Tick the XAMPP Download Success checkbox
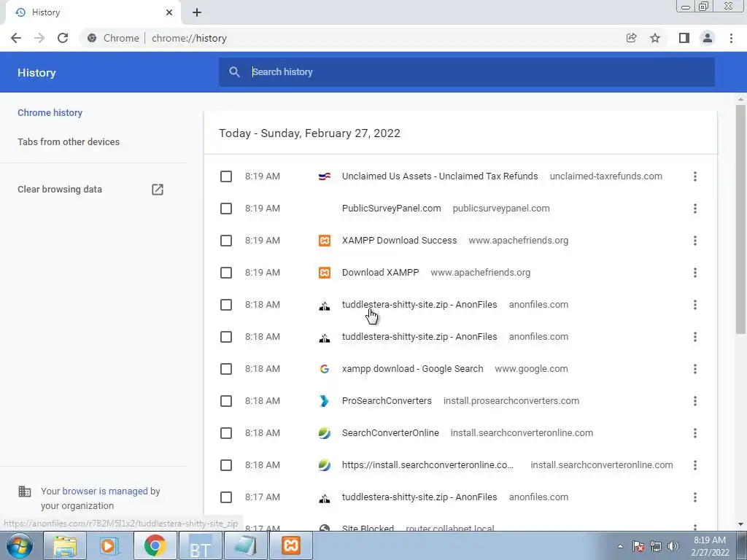Viewport: 747px width, 560px height. [226, 241]
